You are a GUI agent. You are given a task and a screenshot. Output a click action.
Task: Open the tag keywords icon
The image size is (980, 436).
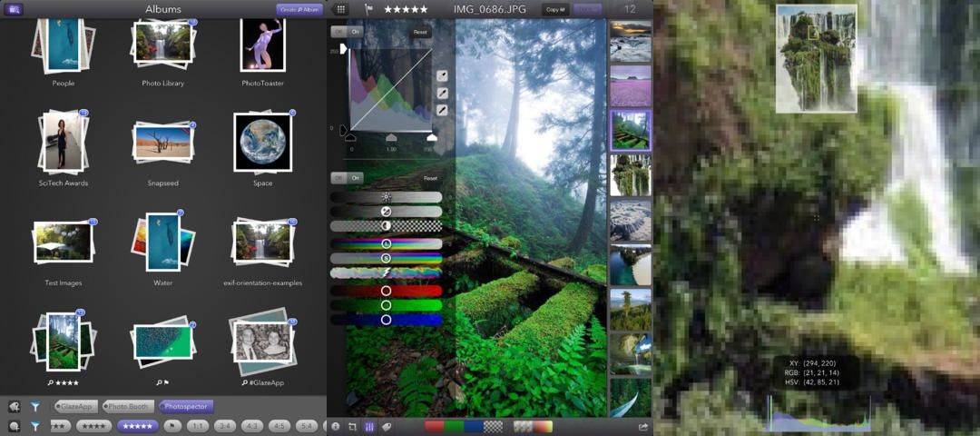(x=387, y=426)
